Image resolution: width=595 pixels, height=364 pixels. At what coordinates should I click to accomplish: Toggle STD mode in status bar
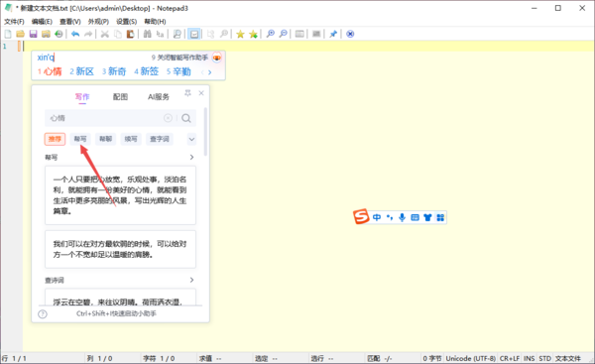[x=544, y=359]
